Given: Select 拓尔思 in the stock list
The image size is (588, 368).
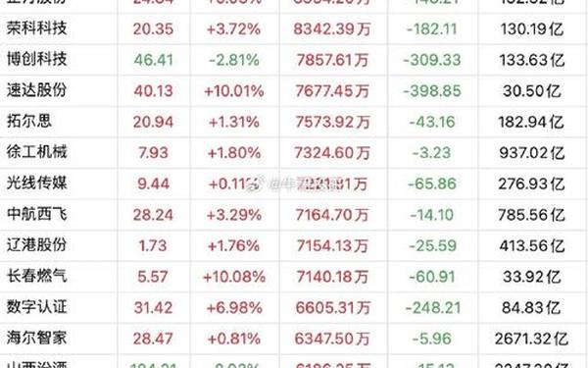Looking at the screenshot, I should (x=29, y=122).
